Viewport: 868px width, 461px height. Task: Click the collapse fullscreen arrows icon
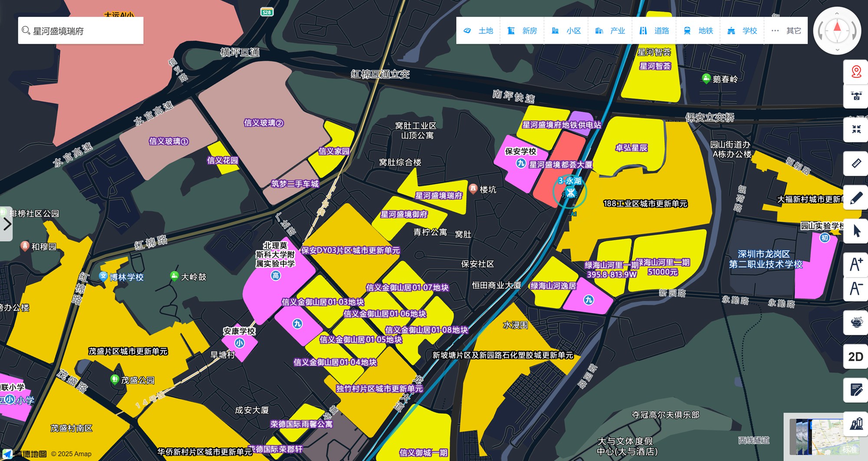point(856,129)
